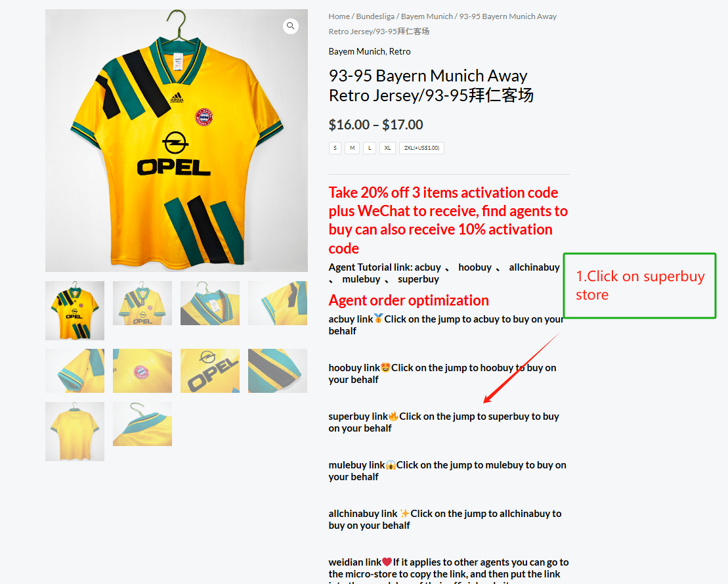Image resolution: width=728 pixels, height=584 pixels.
Task: View the OPEL logo close-up thumbnail
Action: (210, 371)
